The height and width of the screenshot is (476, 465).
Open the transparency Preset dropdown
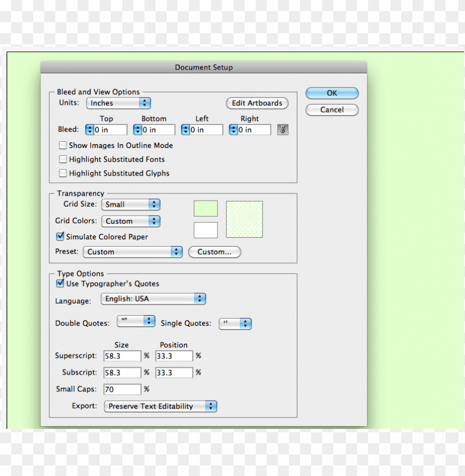click(x=132, y=252)
